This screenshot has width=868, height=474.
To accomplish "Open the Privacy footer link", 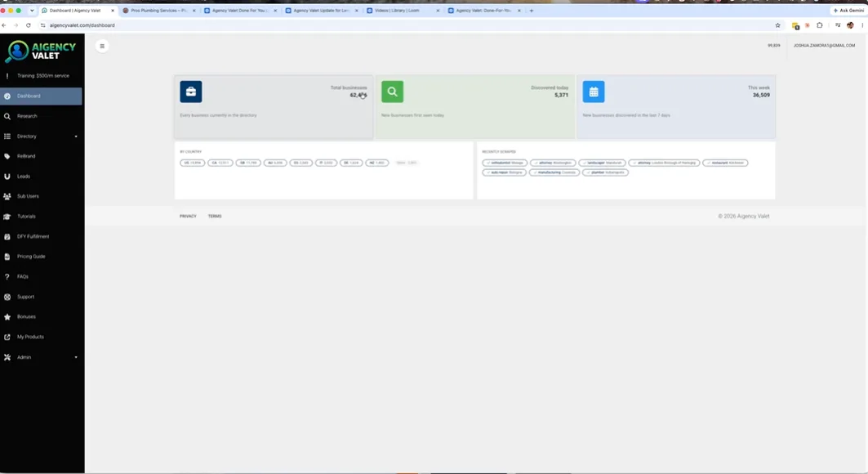I will coord(188,217).
